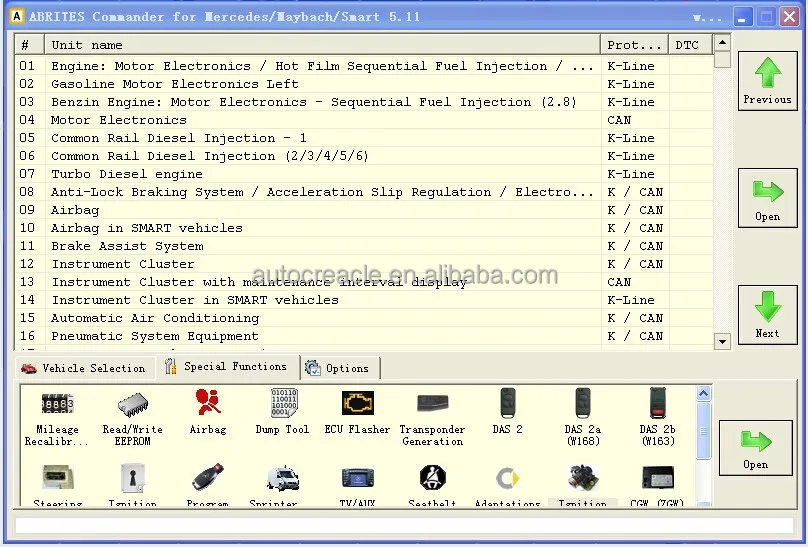Switch to Vehicle Selection tab
Image resolution: width=808 pixels, height=547 pixels.
point(84,368)
